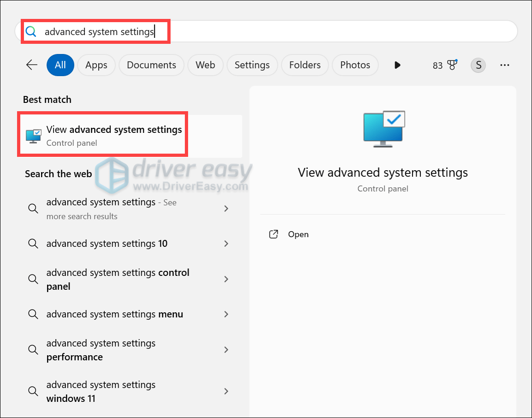Click the magnifier icon beside 'advanced system settings menu'
This screenshot has height=418, width=532.
pos(33,314)
